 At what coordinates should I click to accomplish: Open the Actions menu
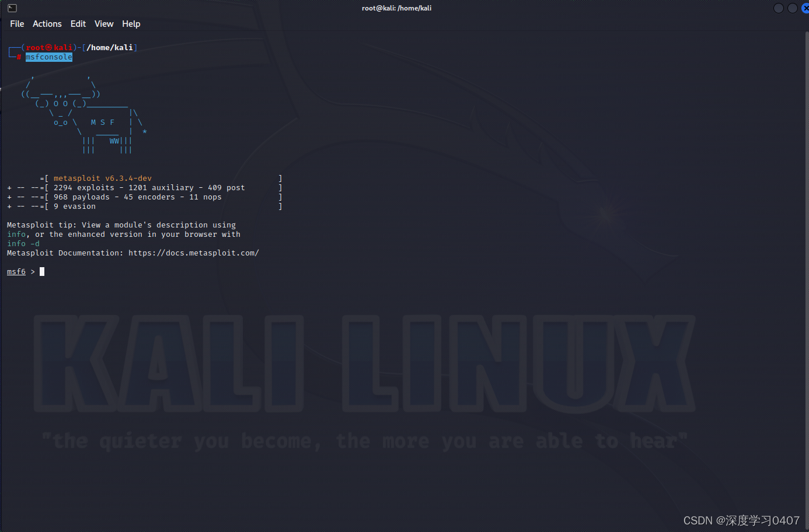coord(47,24)
